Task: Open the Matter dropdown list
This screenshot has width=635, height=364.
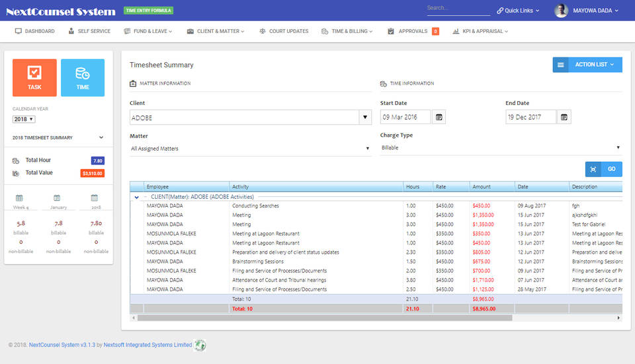Action: click(250, 149)
